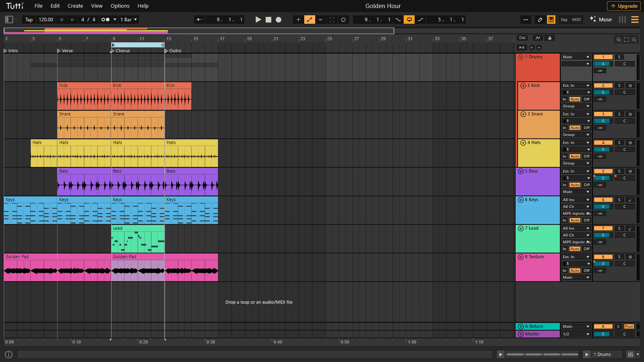Zoom out with the magnifier minus icon

[634, 39]
